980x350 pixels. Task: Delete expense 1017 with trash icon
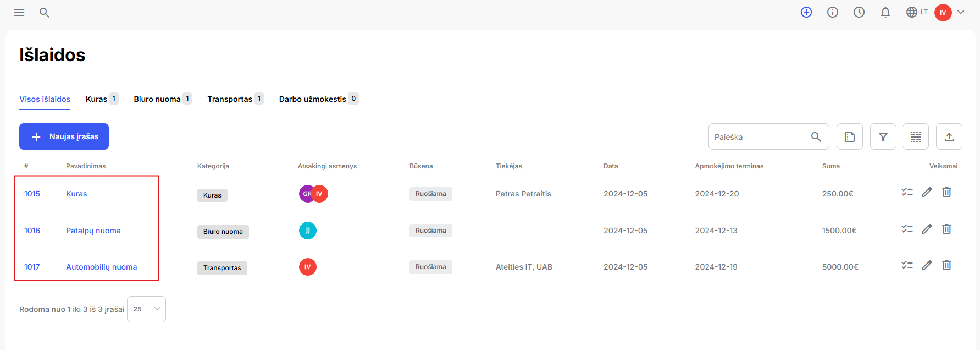946,265
